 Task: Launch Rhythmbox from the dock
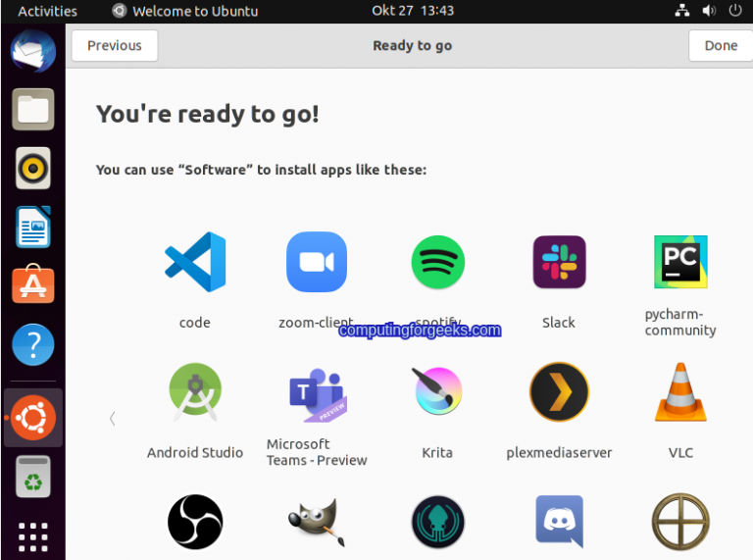[33, 168]
